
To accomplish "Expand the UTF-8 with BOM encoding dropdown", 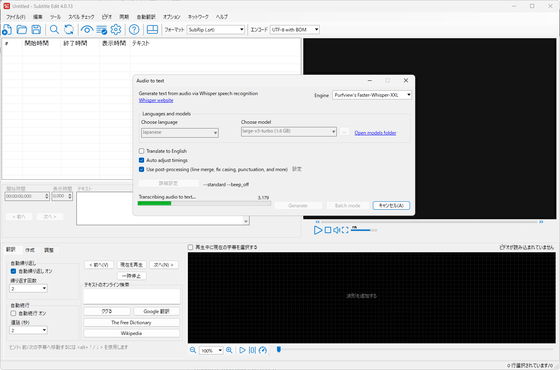I will (295, 30).
